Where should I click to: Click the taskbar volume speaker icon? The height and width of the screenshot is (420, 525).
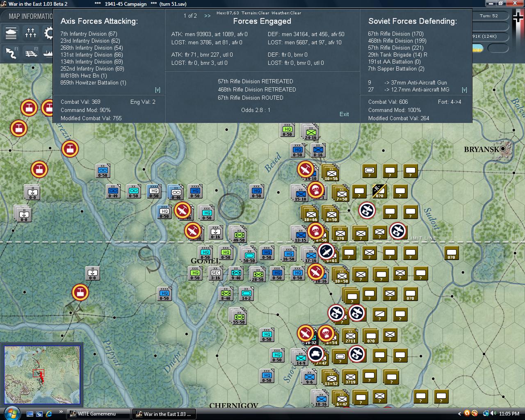click(493, 413)
